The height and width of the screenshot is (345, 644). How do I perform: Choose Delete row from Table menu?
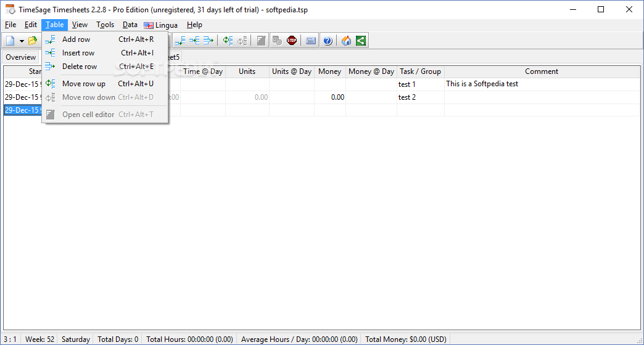pyautogui.click(x=105, y=67)
